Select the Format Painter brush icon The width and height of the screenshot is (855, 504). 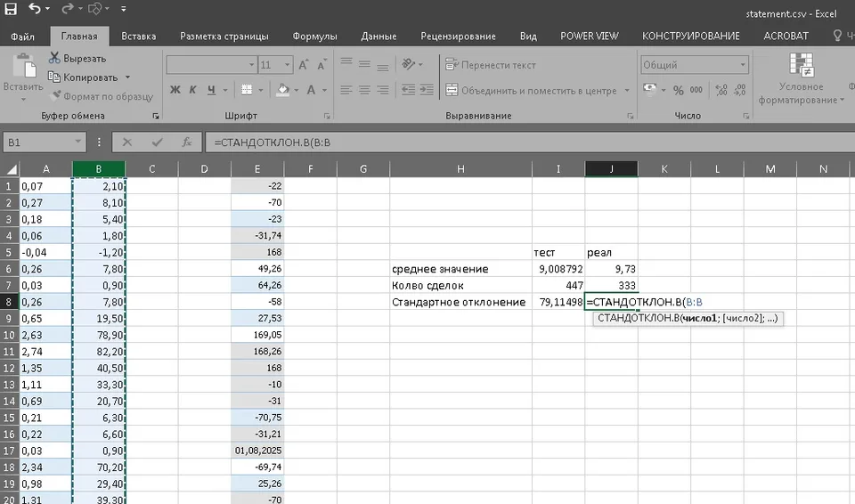click(54, 96)
